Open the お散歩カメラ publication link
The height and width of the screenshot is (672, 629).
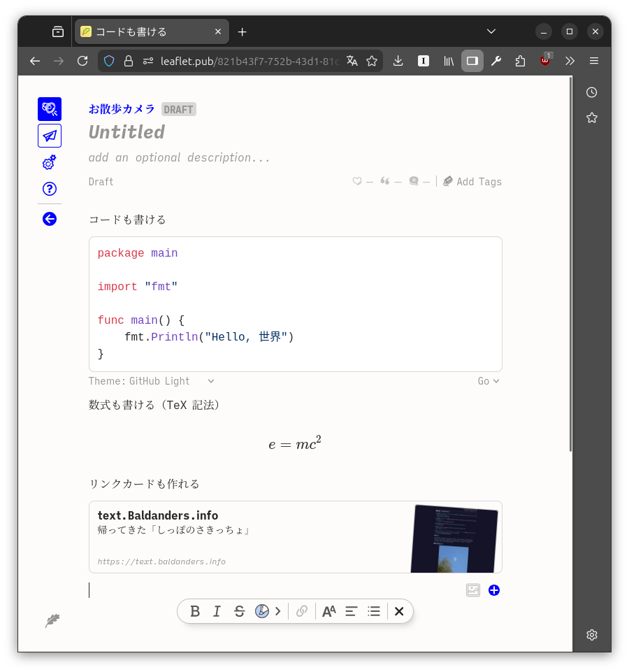tap(122, 109)
